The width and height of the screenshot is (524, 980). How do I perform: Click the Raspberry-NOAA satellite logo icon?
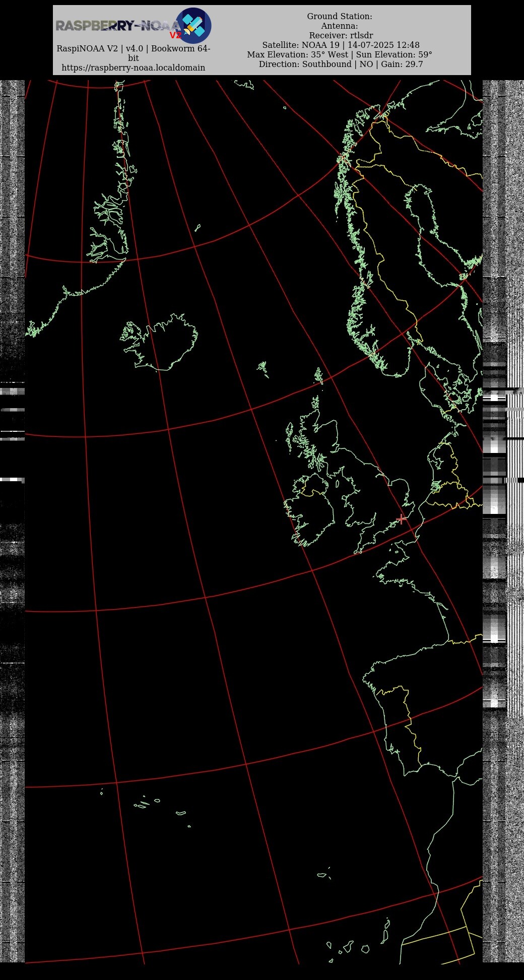tap(193, 26)
